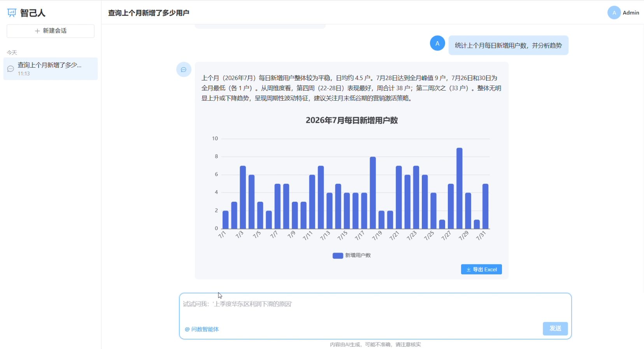Click the chat bubble icon in conversation list

11,69
